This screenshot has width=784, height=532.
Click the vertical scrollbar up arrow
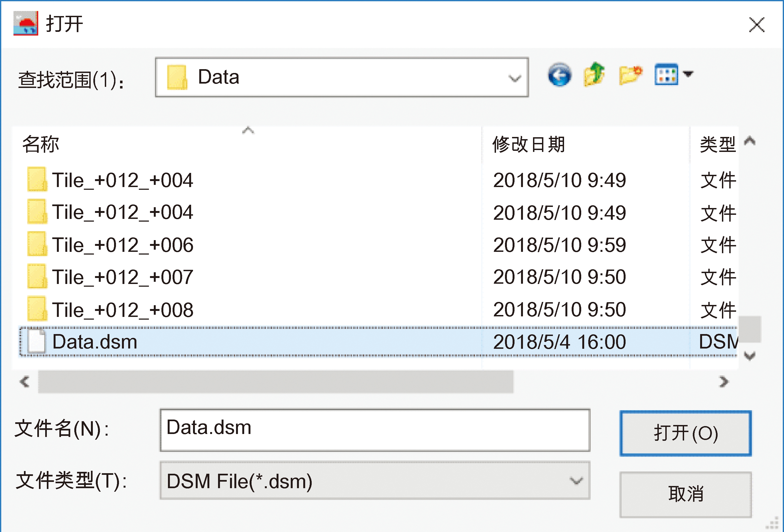point(750,141)
